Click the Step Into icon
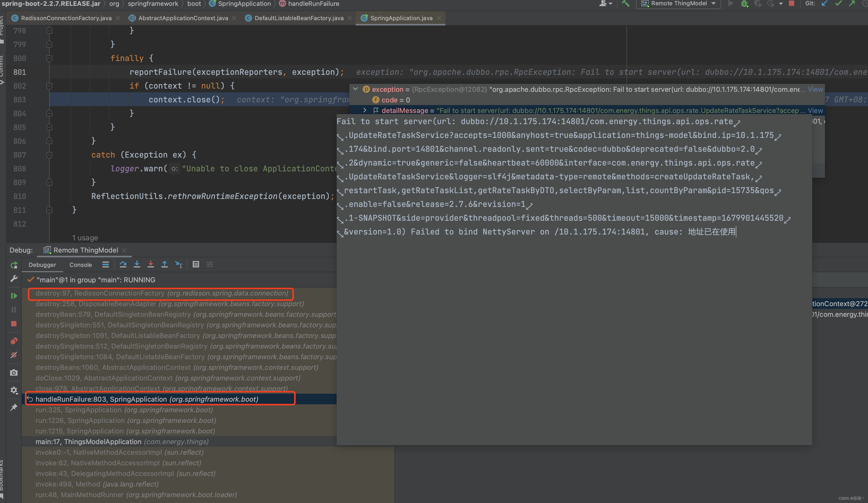The height and width of the screenshot is (503, 868). (137, 264)
